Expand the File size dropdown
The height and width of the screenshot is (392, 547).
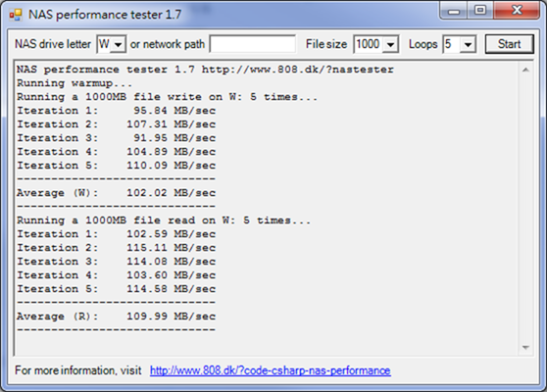[x=391, y=44]
